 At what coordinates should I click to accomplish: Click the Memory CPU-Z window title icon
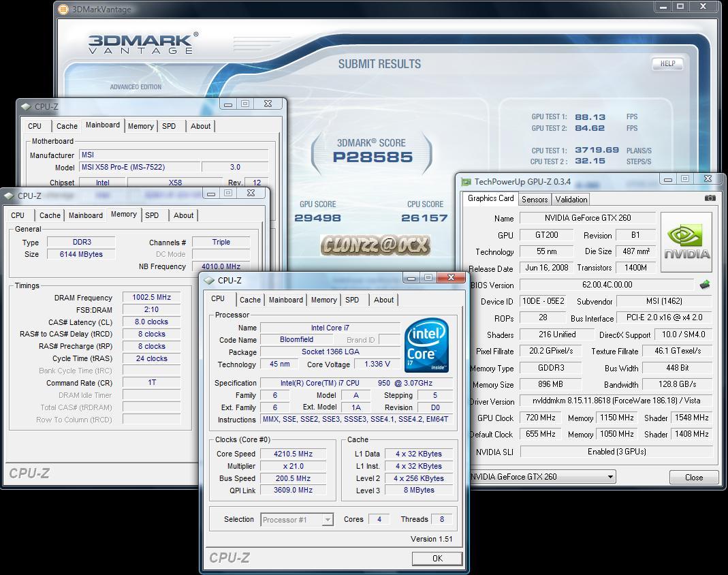click(9, 196)
